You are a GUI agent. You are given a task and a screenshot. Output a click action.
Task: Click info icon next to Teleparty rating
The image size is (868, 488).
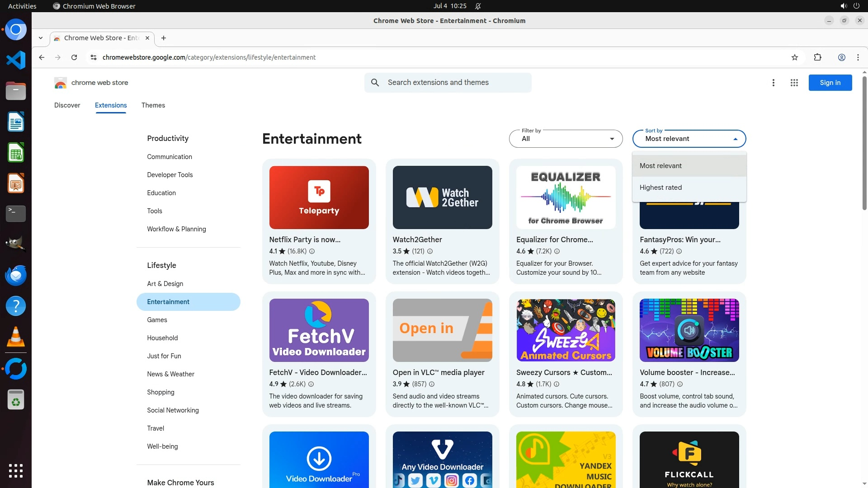[x=312, y=251]
